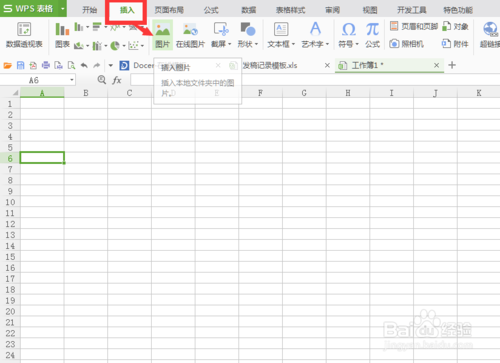This screenshot has height=363, width=500.
Task: Expand the area chart type dropdown
Action: 88,45
